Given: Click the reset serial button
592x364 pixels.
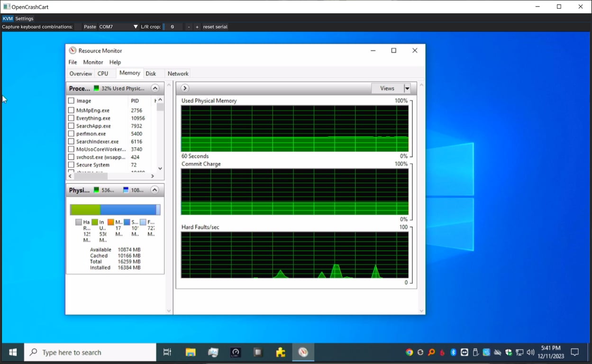Looking at the screenshot, I should click(215, 27).
